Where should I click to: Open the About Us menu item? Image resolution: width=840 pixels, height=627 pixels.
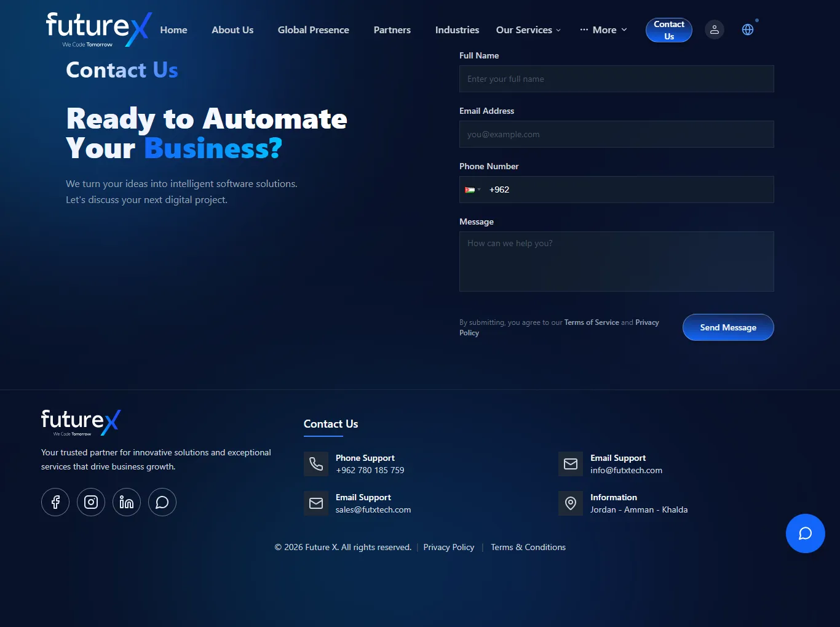tap(232, 30)
